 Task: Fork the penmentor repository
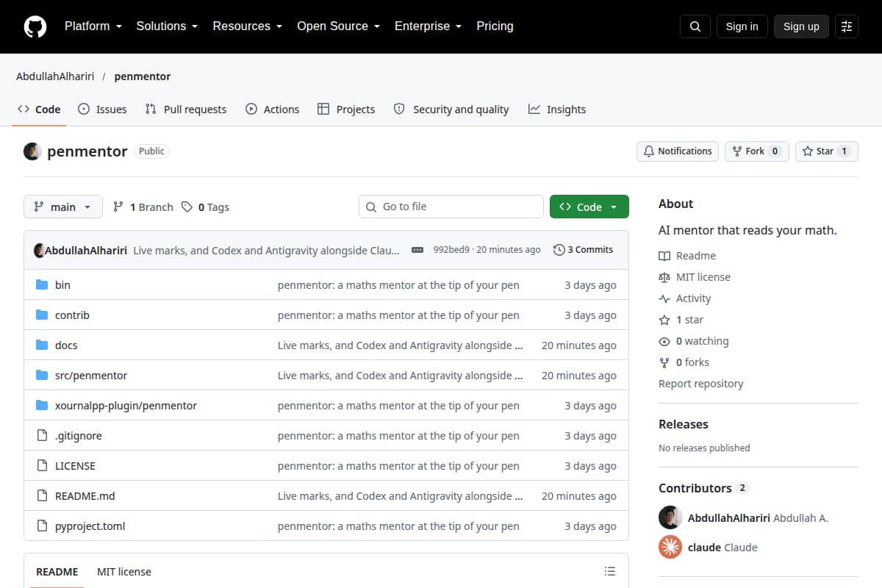(757, 151)
